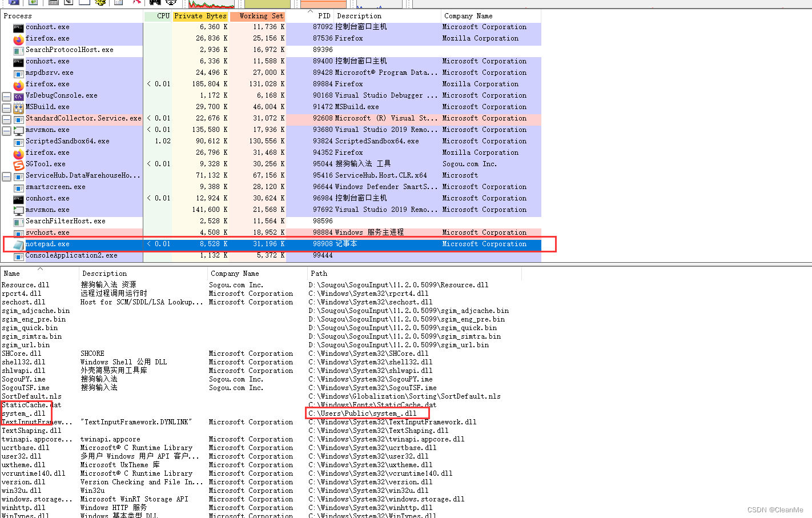
Task: Sort DLLs by lower Company Name header
Action: pyautogui.click(x=258, y=274)
